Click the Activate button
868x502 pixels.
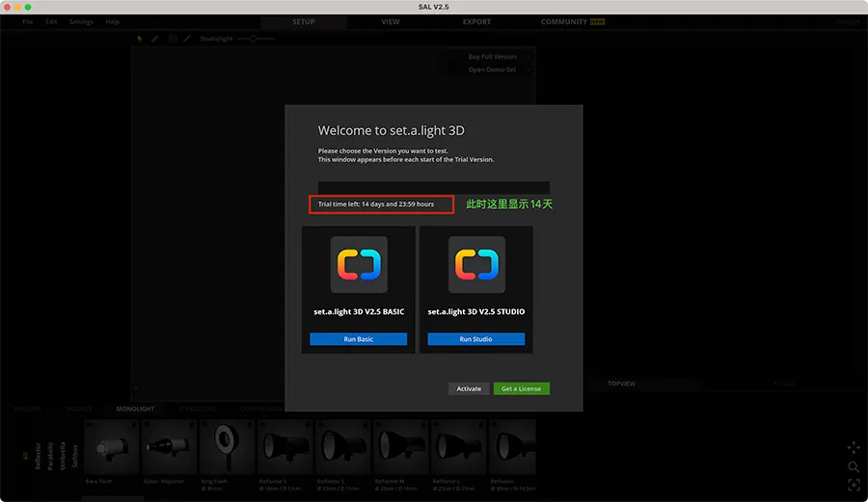tap(469, 388)
